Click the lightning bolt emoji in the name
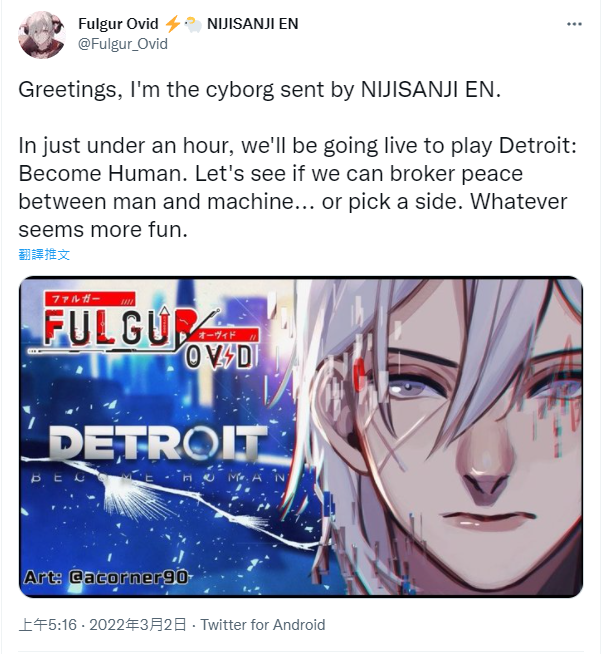 (172, 24)
